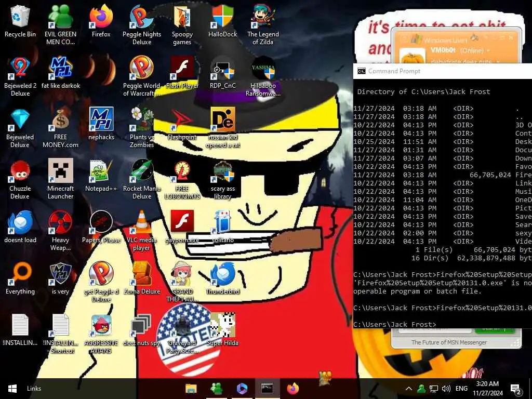Open the FREE MONEY.com shortcut

point(60,128)
